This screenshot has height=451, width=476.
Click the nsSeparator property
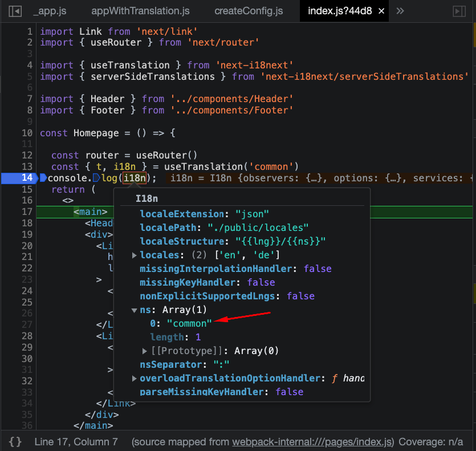(x=170, y=365)
